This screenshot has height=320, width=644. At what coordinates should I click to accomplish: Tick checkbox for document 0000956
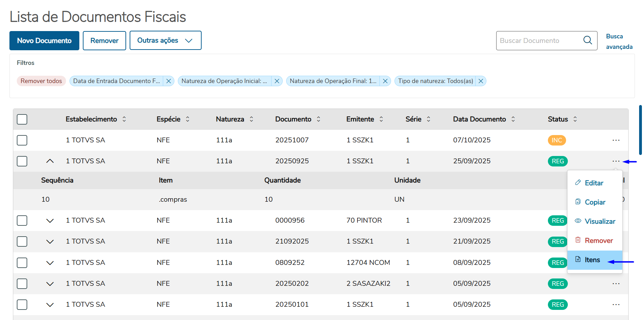point(22,221)
